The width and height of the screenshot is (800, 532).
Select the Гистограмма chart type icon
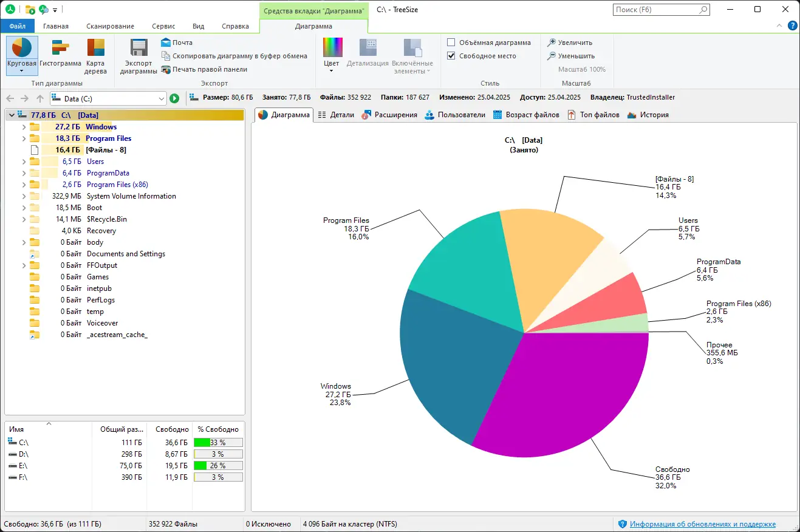(x=61, y=47)
